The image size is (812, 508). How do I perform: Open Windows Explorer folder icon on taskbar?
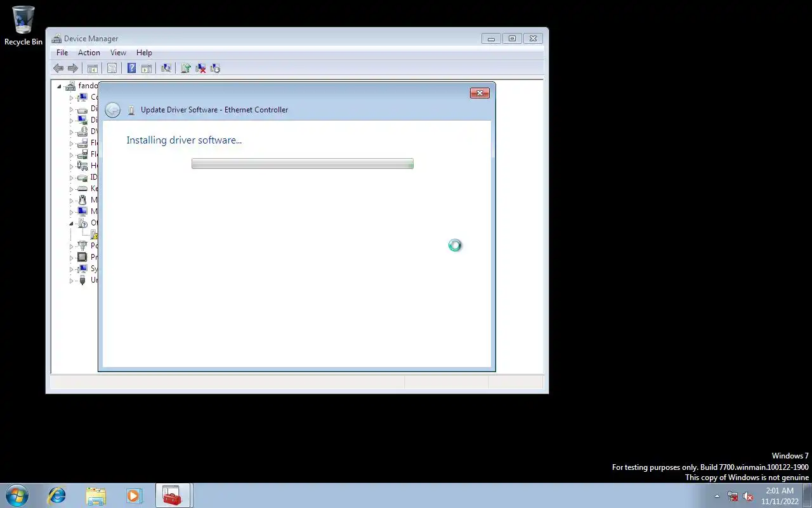(x=96, y=495)
